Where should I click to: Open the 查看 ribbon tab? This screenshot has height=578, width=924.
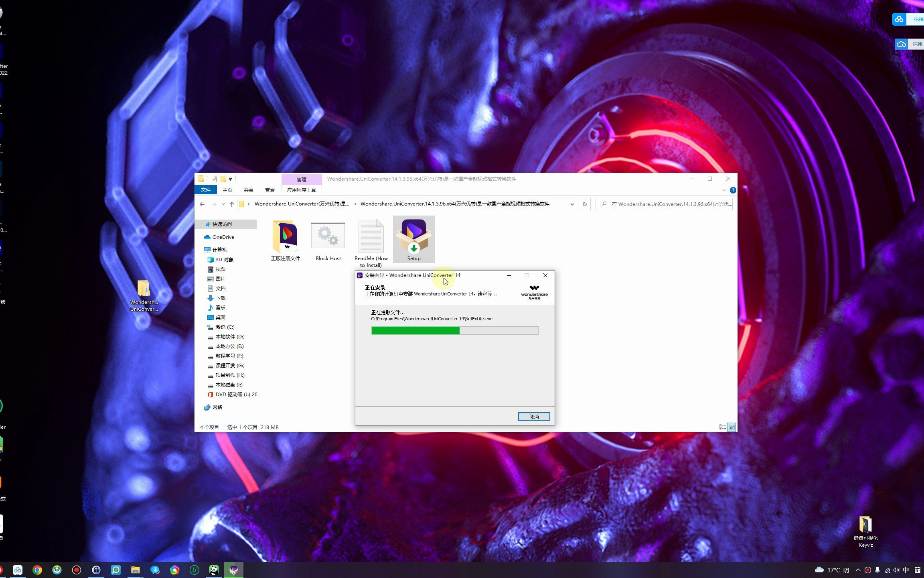point(270,190)
